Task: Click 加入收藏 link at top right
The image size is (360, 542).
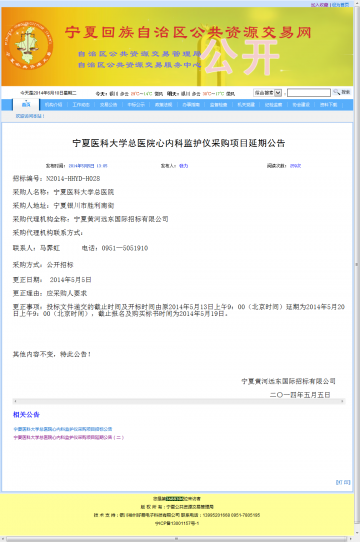Action: click(x=319, y=4)
